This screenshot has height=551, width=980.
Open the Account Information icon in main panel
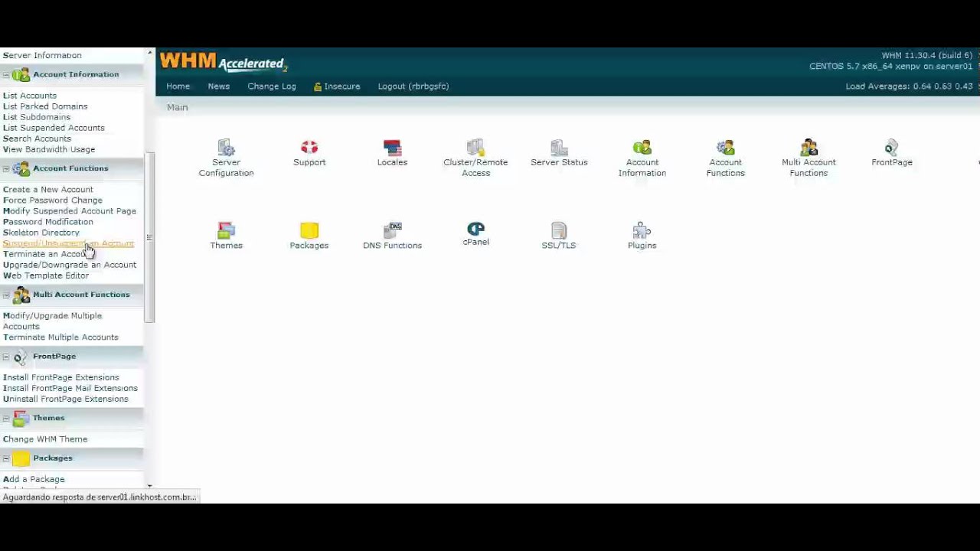(642, 148)
